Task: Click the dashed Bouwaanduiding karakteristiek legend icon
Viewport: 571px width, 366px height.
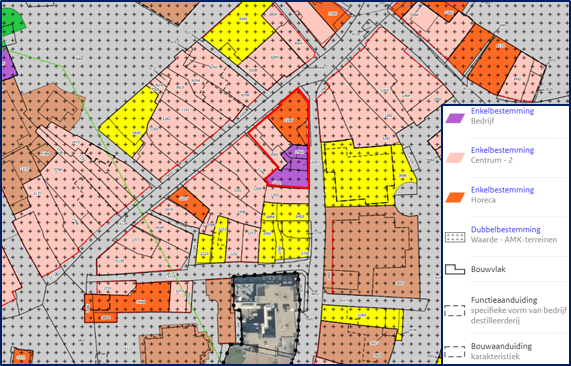Action: (x=455, y=352)
